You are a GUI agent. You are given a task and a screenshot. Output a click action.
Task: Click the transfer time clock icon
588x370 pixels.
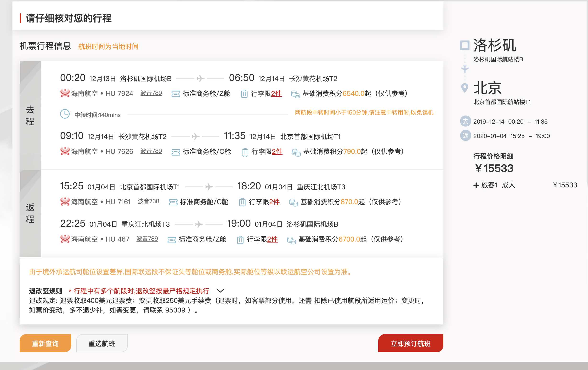click(x=65, y=114)
